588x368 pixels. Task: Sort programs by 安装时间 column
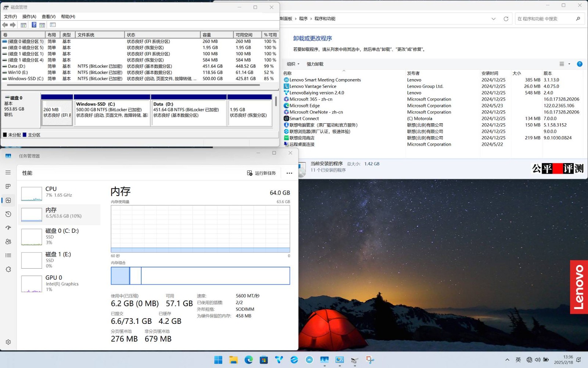point(495,73)
